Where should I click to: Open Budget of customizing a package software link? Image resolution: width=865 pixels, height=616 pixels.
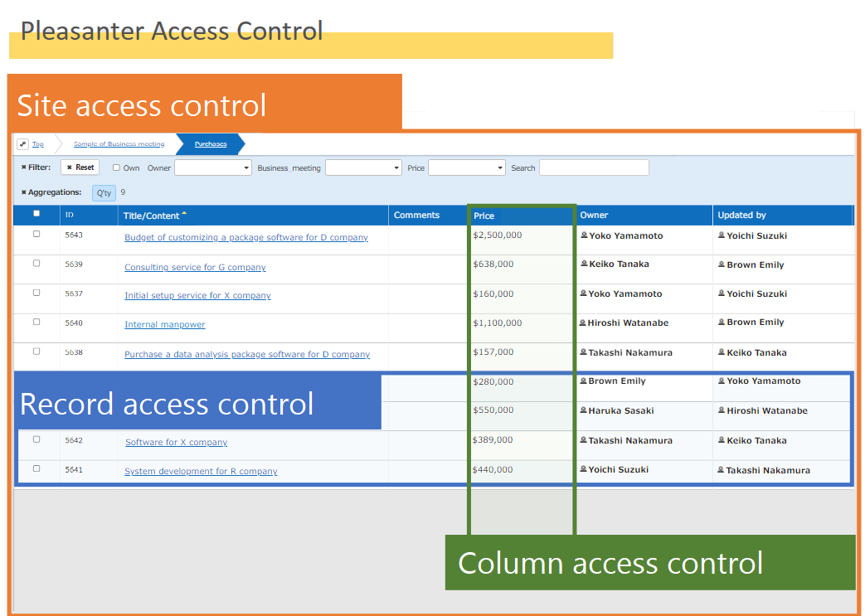click(x=246, y=238)
